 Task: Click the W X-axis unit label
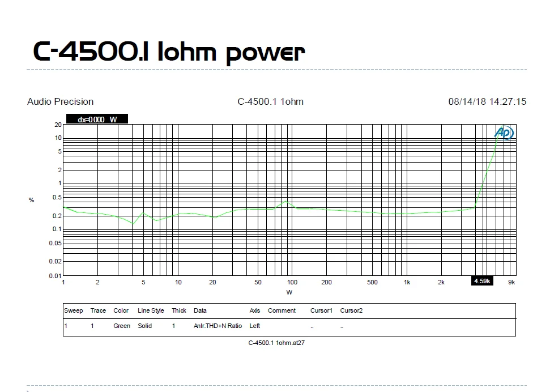(289, 292)
